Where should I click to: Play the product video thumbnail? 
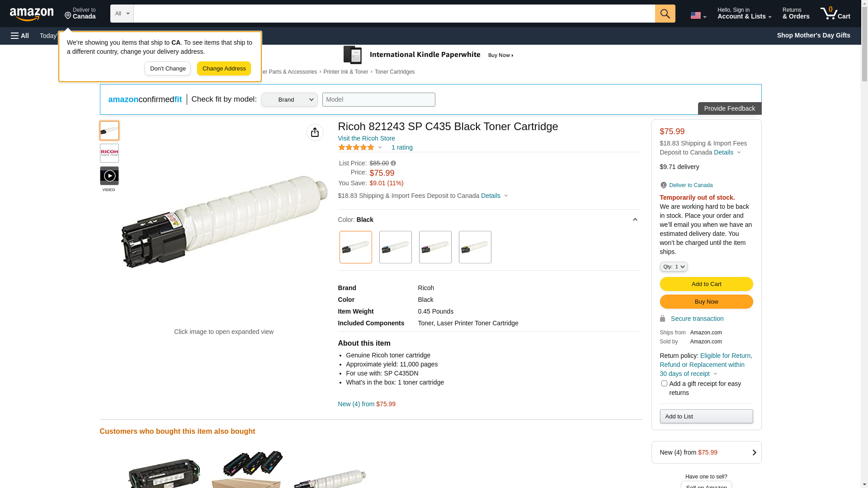coord(109,176)
